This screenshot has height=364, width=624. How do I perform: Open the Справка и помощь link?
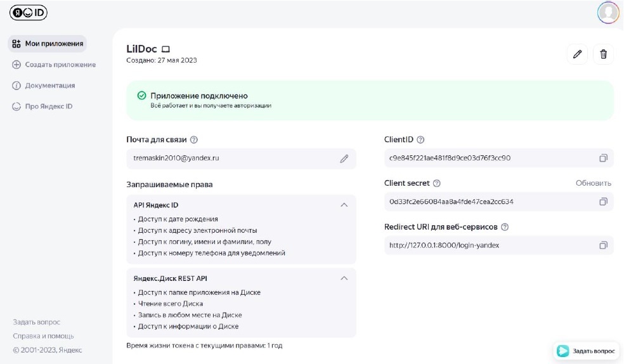[43, 336]
